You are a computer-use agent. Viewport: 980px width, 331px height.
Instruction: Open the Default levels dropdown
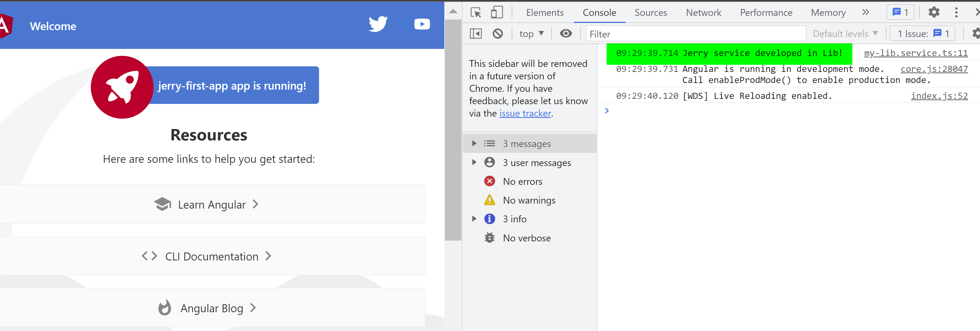tap(845, 34)
